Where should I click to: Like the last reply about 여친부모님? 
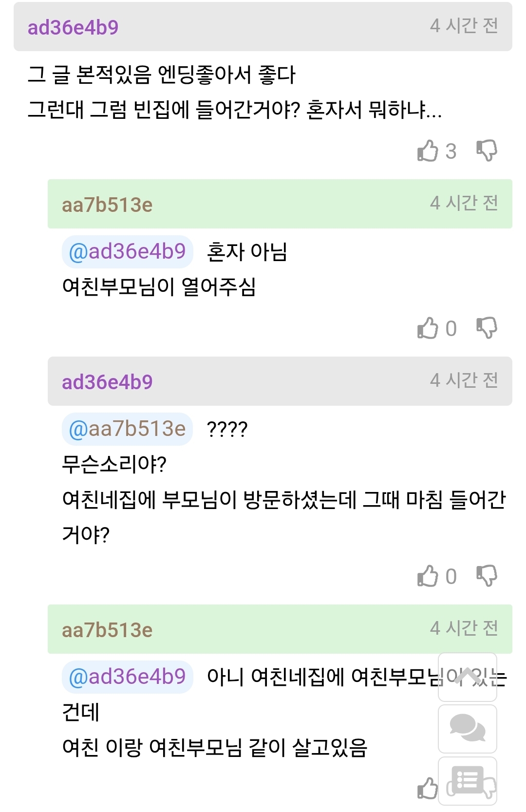click(x=428, y=788)
